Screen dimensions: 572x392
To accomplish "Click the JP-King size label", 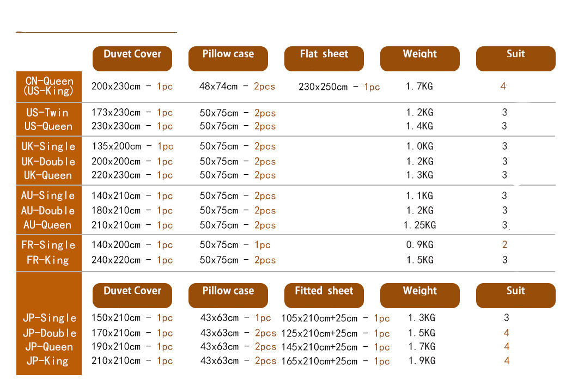I will [x=48, y=360].
